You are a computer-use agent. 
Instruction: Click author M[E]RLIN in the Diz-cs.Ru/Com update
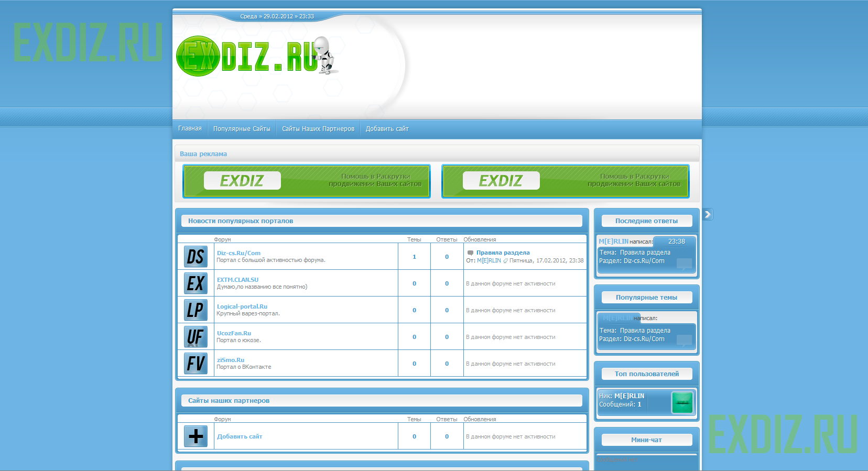click(x=489, y=260)
